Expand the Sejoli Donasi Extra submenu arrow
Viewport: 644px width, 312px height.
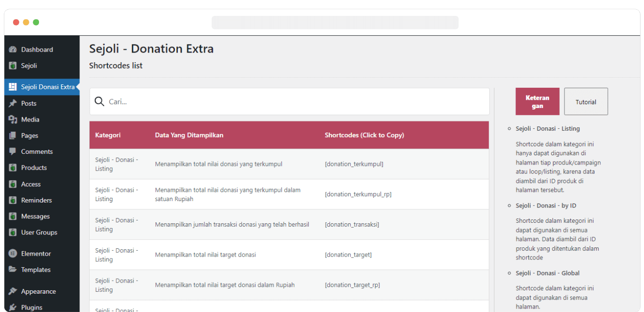[x=77, y=87]
